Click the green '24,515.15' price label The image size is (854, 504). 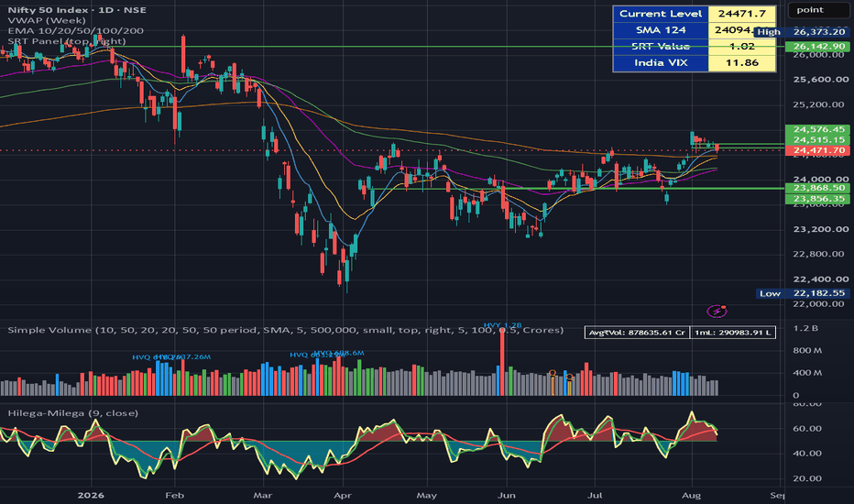[818, 139]
